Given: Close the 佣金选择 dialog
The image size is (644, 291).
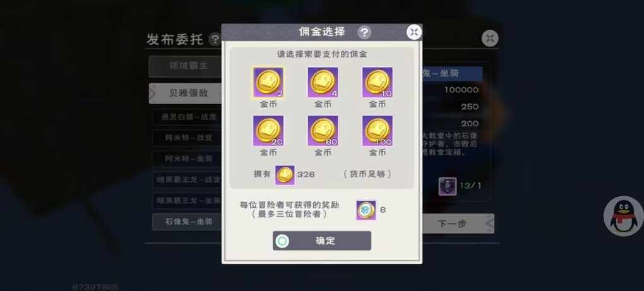Looking at the screenshot, I should [x=414, y=32].
